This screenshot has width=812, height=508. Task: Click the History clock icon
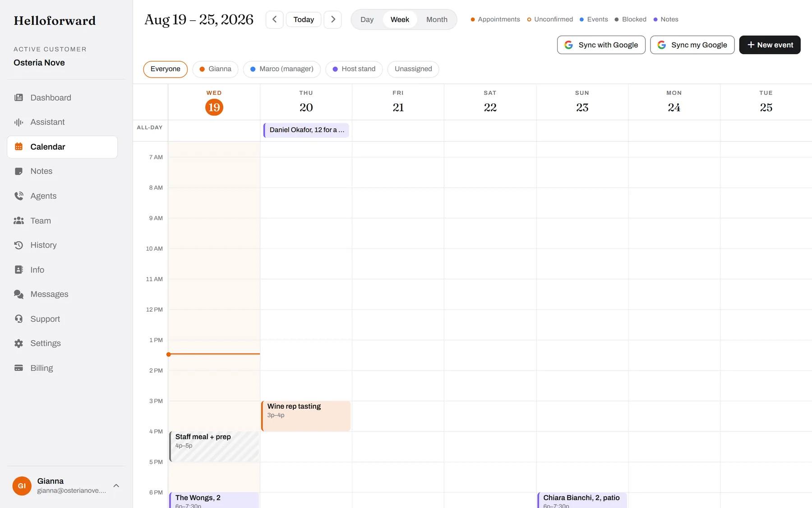tap(18, 245)
